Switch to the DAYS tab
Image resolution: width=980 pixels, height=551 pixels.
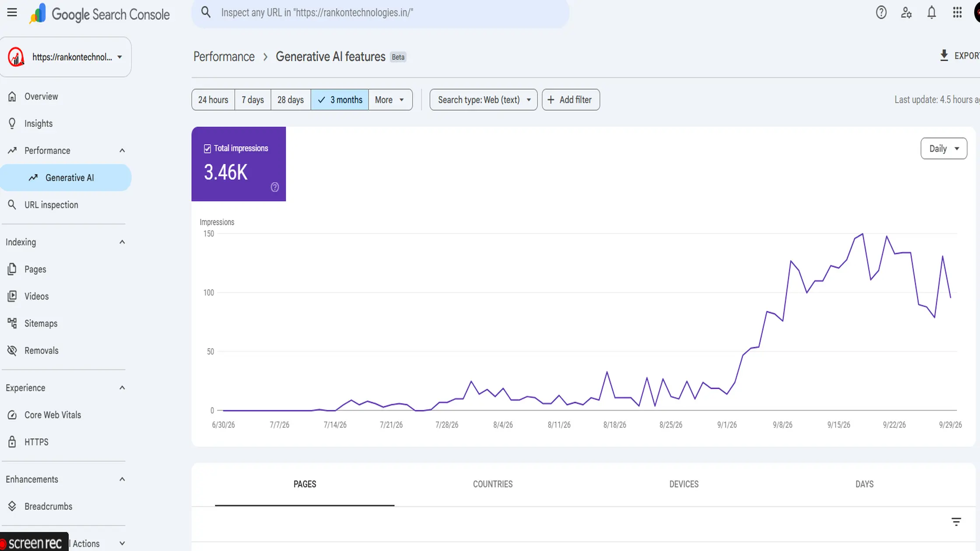(864, 484)
